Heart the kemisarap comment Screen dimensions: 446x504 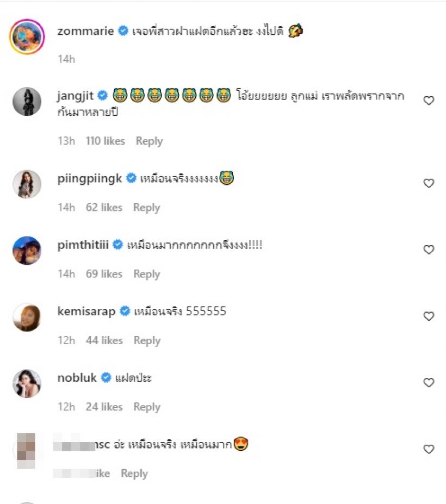[429, 316]
